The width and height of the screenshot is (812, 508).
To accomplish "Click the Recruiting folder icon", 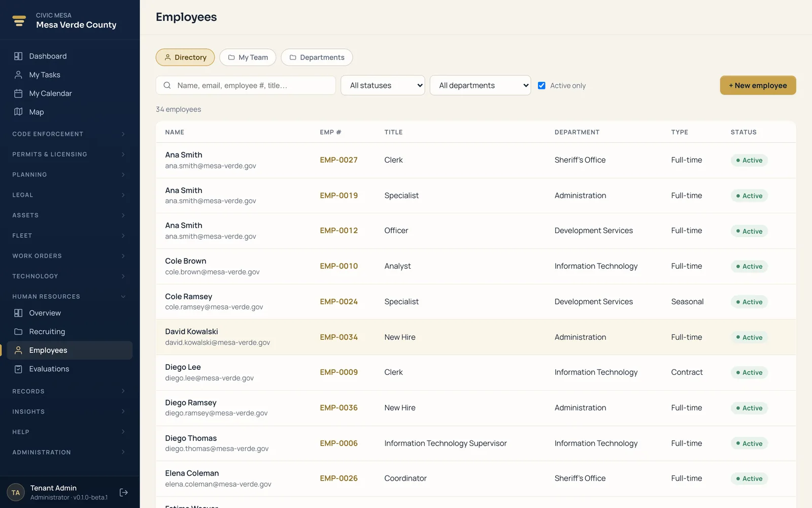I will click(18, 332).
